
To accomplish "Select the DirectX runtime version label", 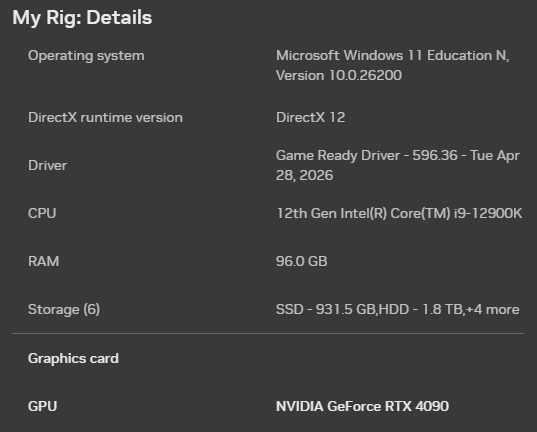I will tap(105, 118).
